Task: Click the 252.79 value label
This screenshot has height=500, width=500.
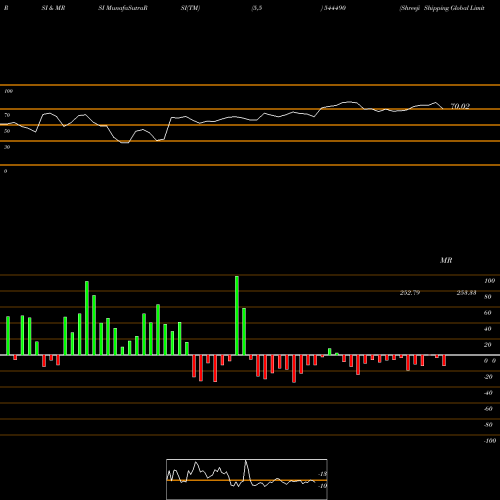Action: pyautogui.click(x=410, y=293)
